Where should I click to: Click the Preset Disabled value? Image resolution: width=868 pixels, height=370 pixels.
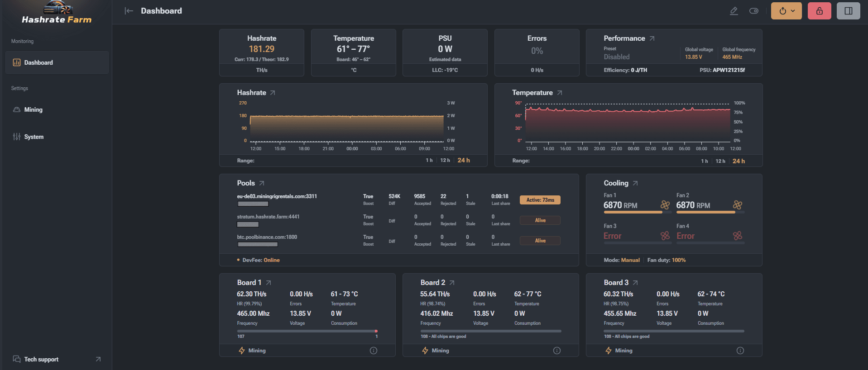pos(617,57)
